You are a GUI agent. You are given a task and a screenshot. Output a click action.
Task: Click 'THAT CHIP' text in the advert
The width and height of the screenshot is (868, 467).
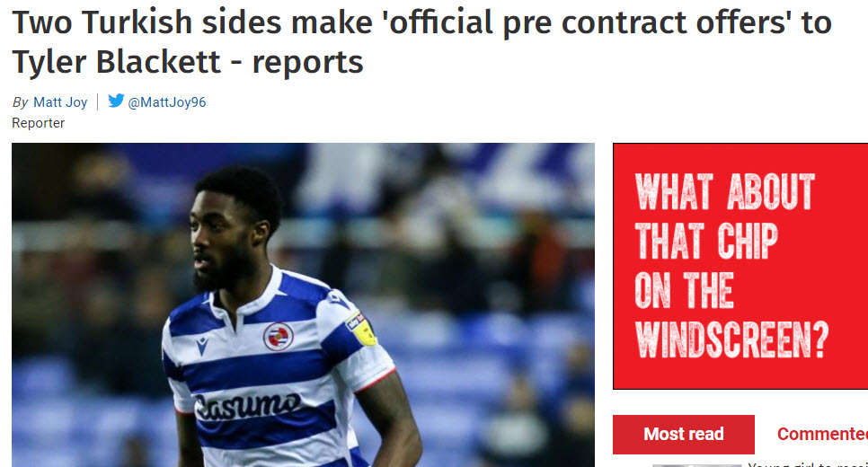pyautogui.click(x=706, y=241)
